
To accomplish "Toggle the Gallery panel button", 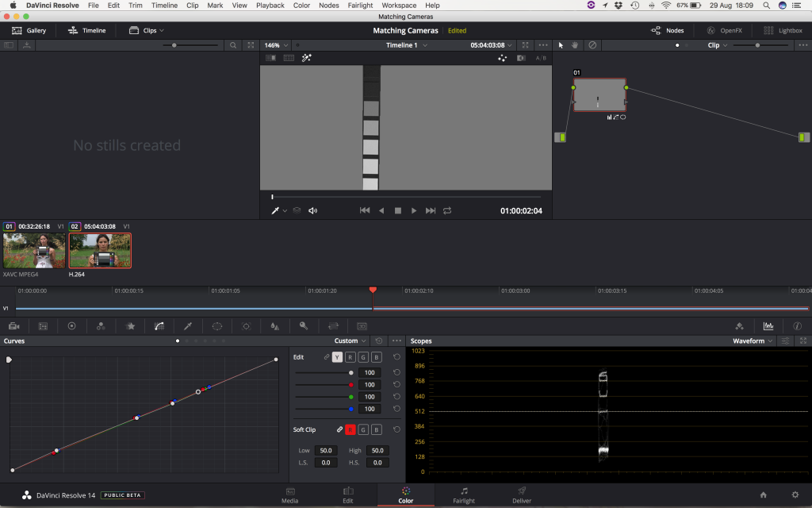I will (x=29, y=31).
